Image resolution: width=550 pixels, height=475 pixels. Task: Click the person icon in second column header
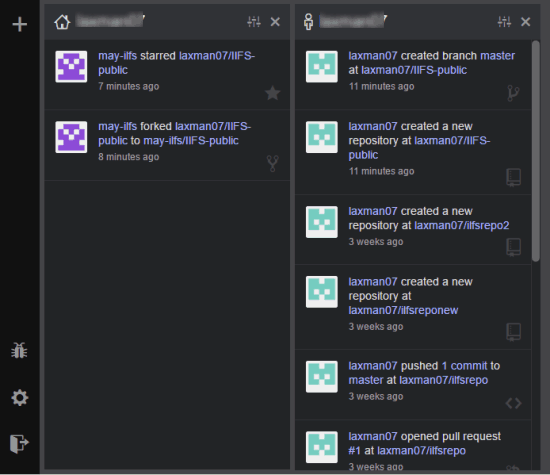point(309,22)
